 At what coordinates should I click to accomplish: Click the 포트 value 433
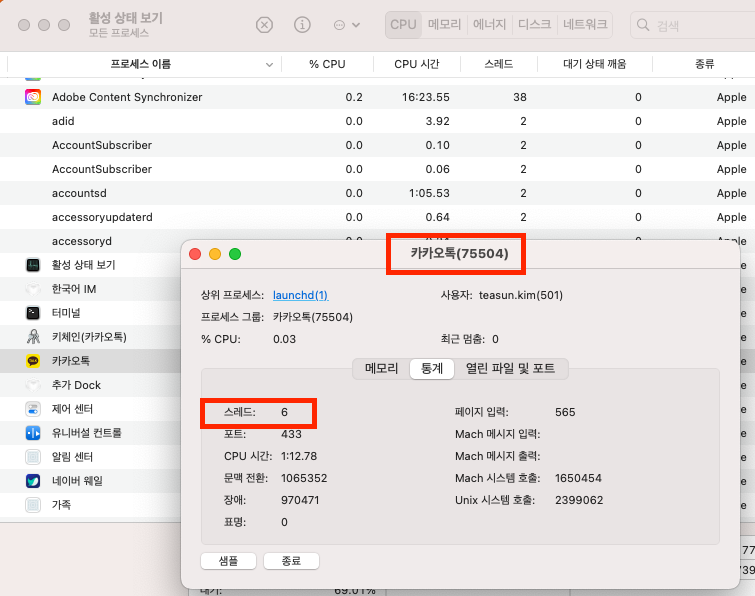(291, 434)
